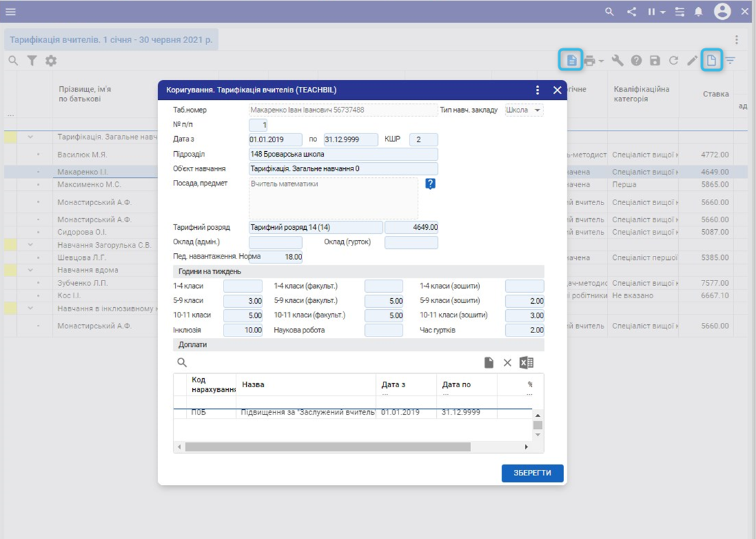Open the hamburger main menu

click(11, 12)
